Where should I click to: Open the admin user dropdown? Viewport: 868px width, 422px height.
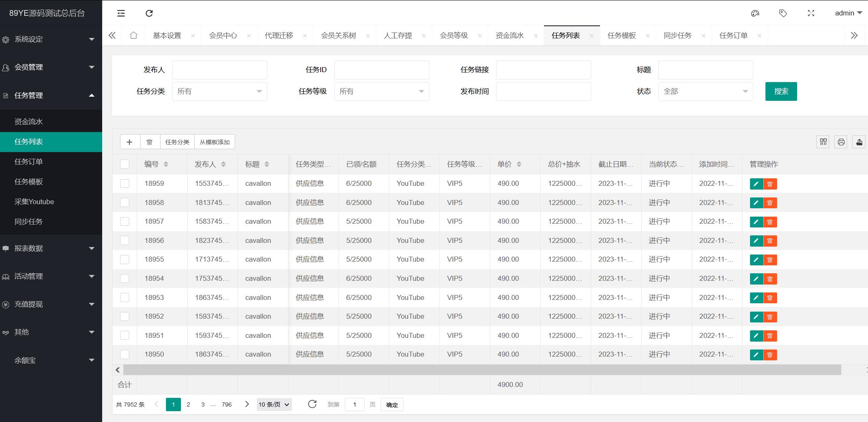click(x=848, y=13)
